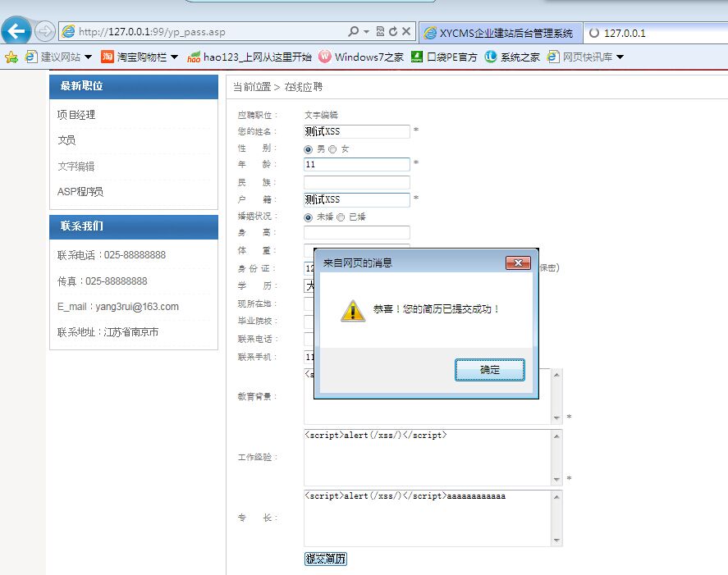Screen dimensions: 728x575
Task: Click the 最新职位 panel header
Action: coord(134,86)
